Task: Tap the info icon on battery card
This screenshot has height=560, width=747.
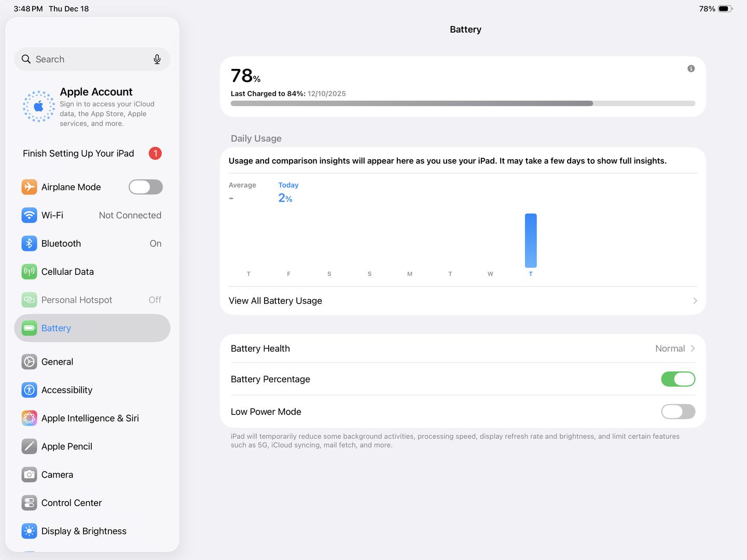Action: 691,68
